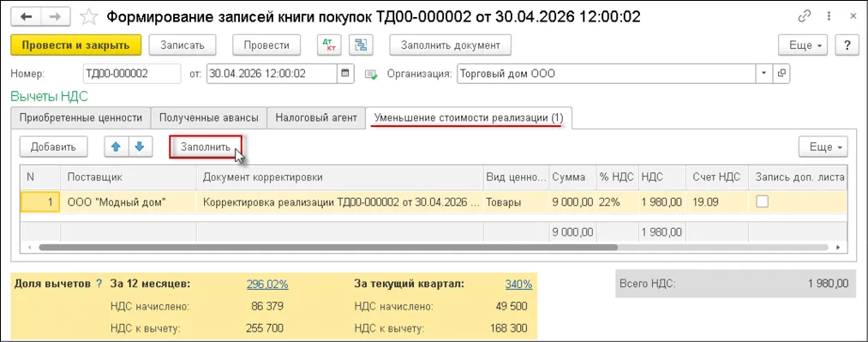Screen dimensions: 868x342
Task: Open the Организация record with open-form icon
Action: (781, 73)
